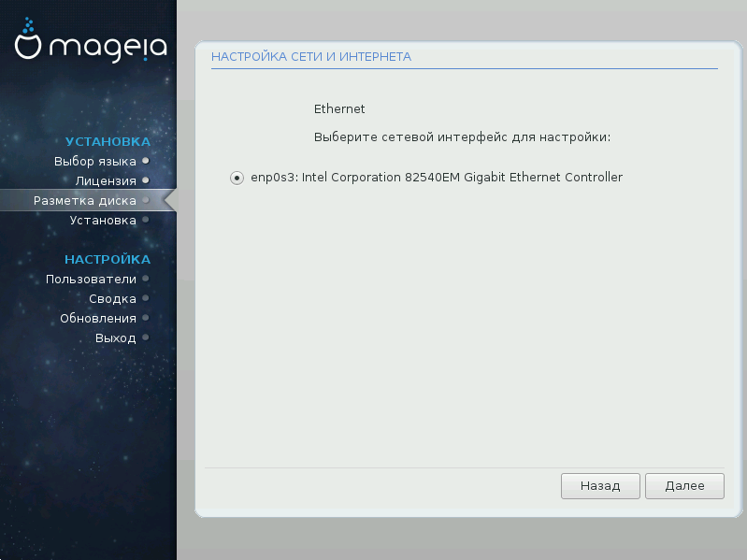Click the current-step arrow pointer in sidebar
747x560 pixels.
[169, 200]
